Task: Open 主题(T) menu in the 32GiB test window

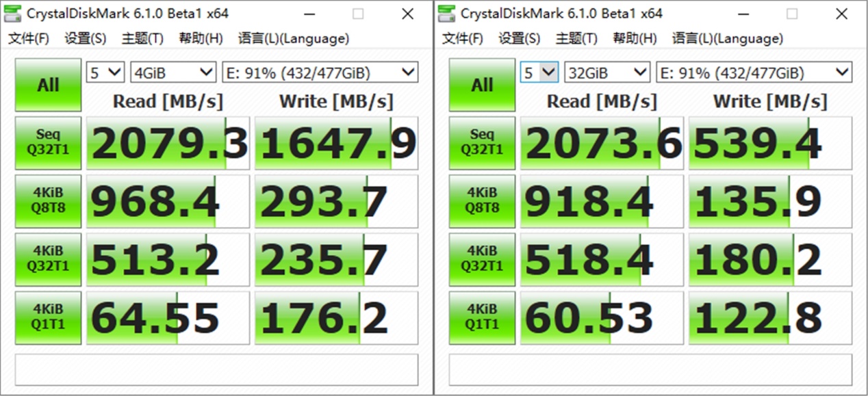Action: [x=576, y=39]
